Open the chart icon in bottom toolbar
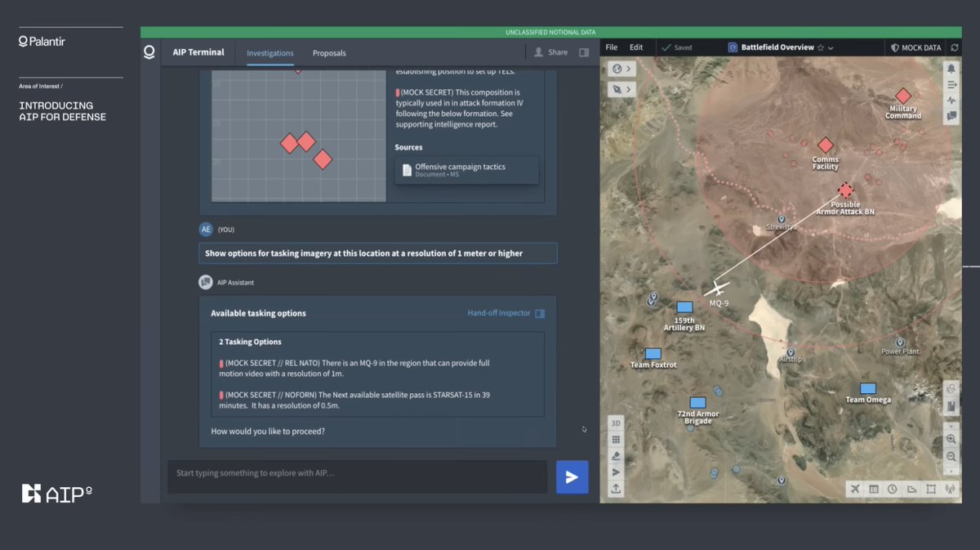 click(911, 489)
